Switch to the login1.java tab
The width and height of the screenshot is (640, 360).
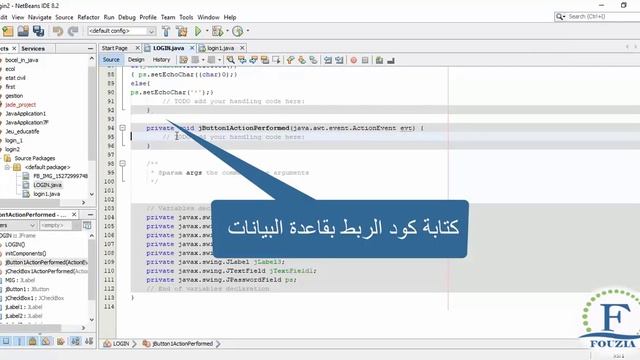point(220,48)
